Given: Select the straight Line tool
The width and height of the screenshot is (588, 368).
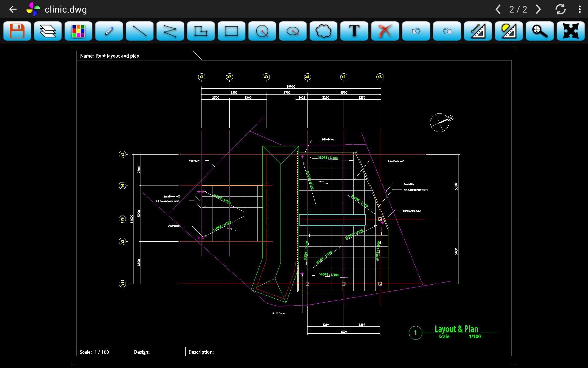Looking at the screenshot, I should (x=140, y=31).
